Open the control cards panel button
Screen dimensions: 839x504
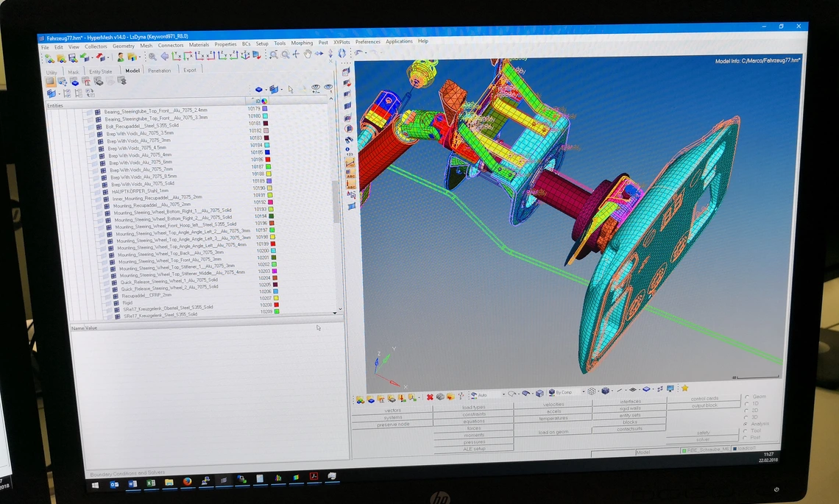point(704,399)
